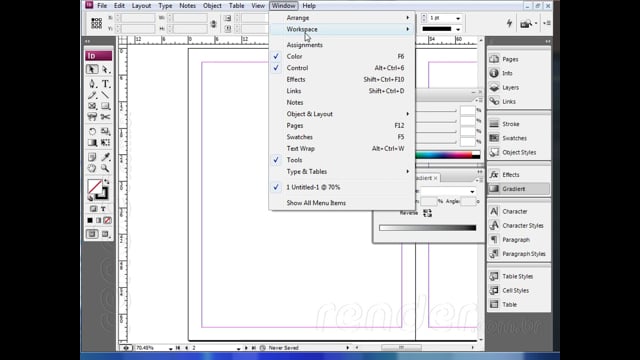Uncheck Color in the Window menu
This screenshot has width=640, height=360.
coord(342,56)
